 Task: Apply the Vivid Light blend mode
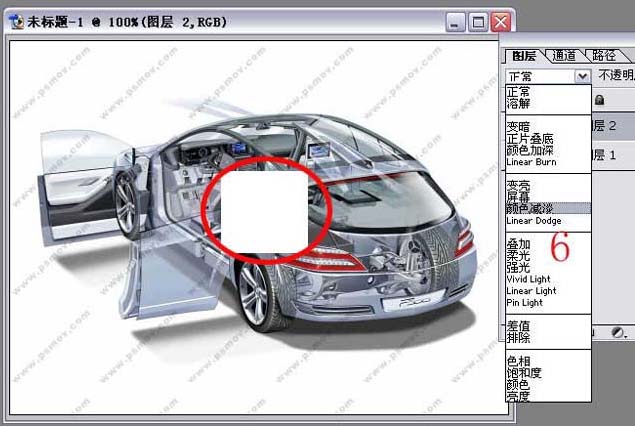(x=530, y=279)
